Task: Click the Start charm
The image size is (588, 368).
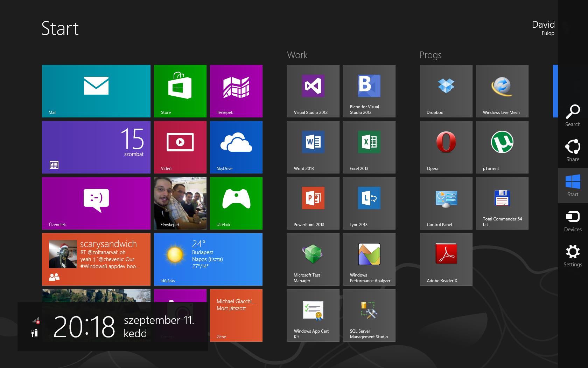Action: click(x=573, y=186)
